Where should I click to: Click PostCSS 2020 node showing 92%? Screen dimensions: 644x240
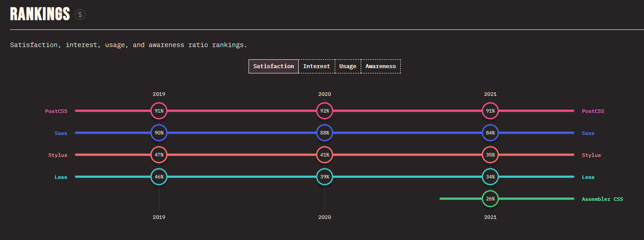[325, 111]
